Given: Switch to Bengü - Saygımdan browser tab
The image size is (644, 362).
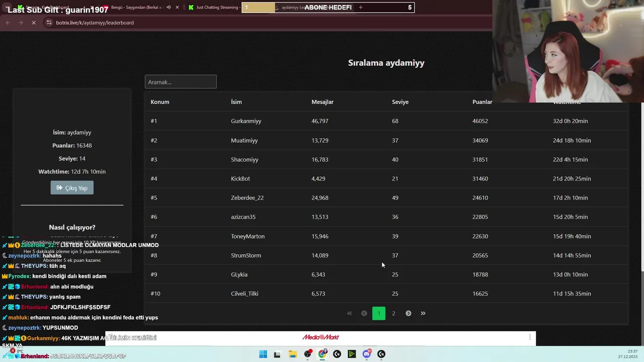Looking at the screenshot, I should [137, 8].
